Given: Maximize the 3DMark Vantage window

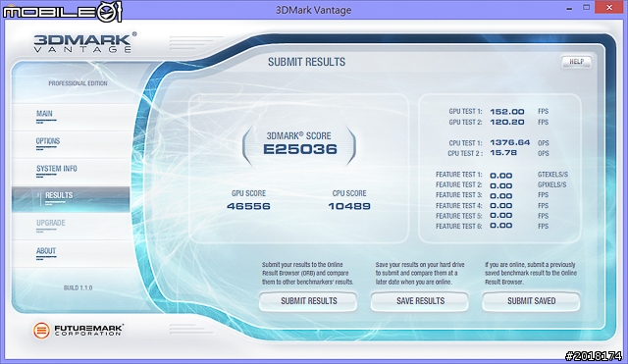Looking at the screenshot, I should pyautogui.click(x=586, y=8).
